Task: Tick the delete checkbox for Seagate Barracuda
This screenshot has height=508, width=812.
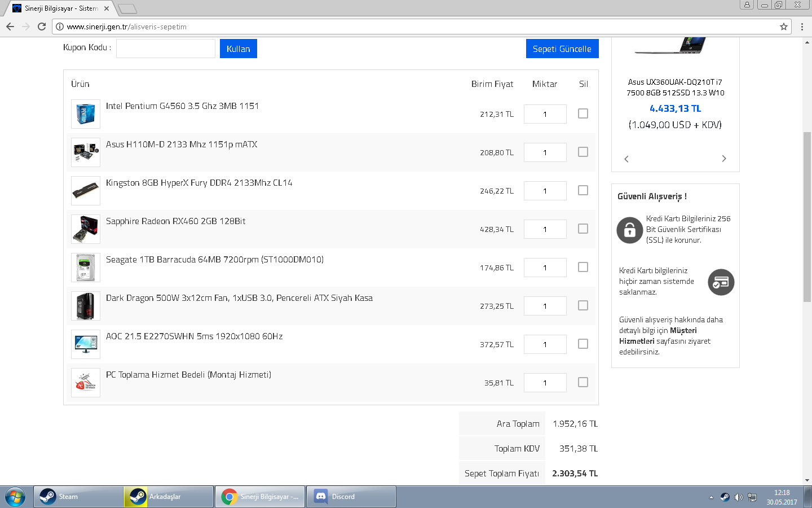Action: tap(583, 267)
